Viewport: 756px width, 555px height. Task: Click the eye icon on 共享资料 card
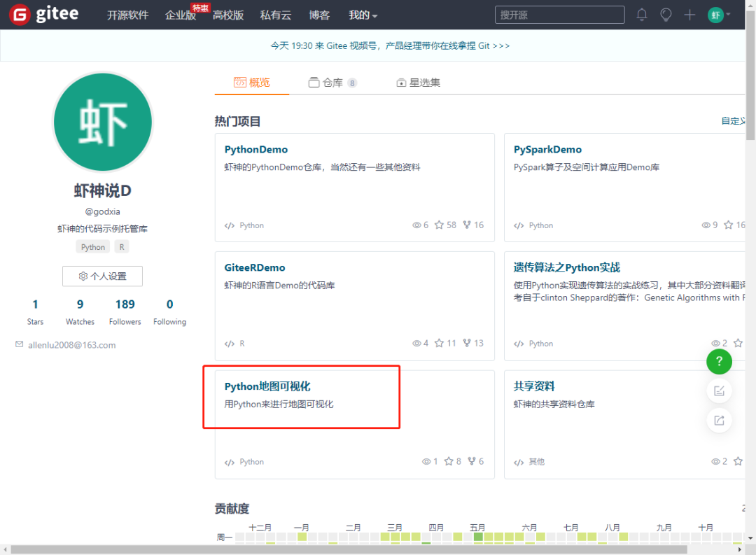(715, 461)
